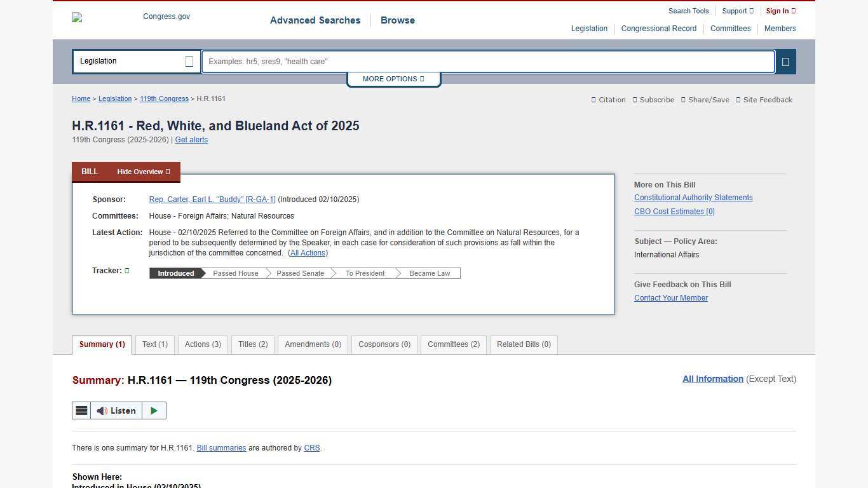Open sponsor Rep. Carter's member page
Viewport: 868px width, 488px height.
212,199
